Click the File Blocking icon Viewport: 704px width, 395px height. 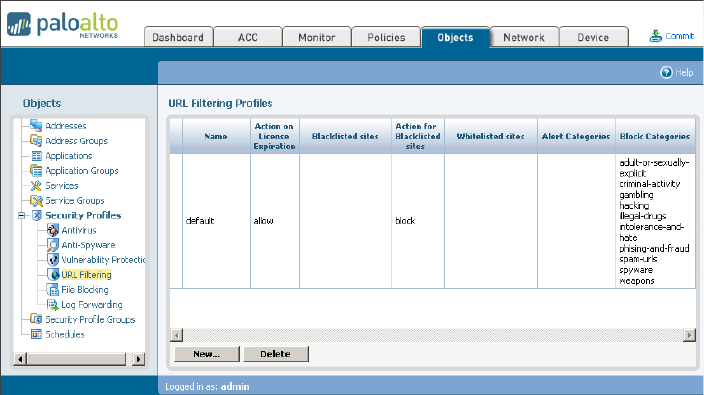(x=53, y=290)
